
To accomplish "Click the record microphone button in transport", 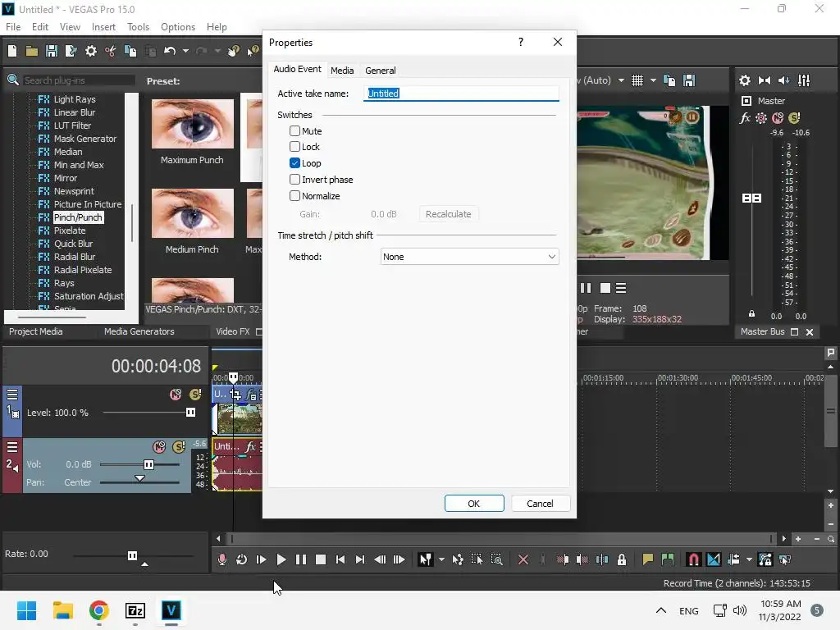I will coord(221,559).
